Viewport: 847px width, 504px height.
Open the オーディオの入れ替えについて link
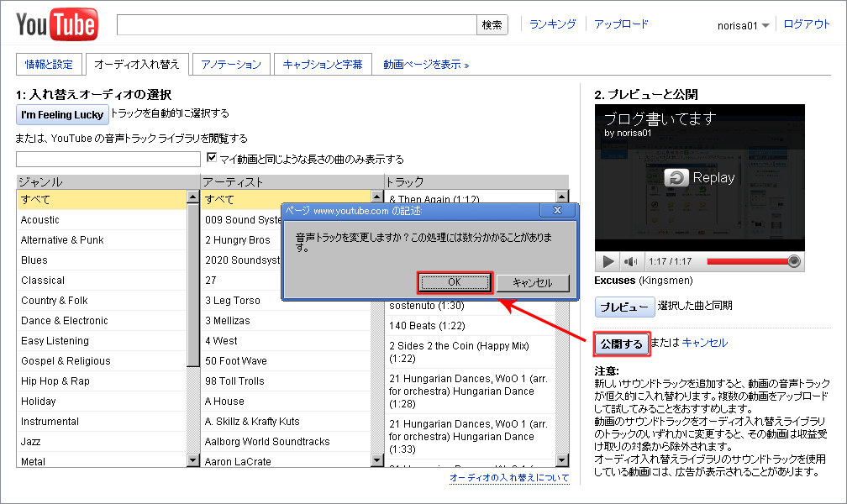[x=509, y=477]
